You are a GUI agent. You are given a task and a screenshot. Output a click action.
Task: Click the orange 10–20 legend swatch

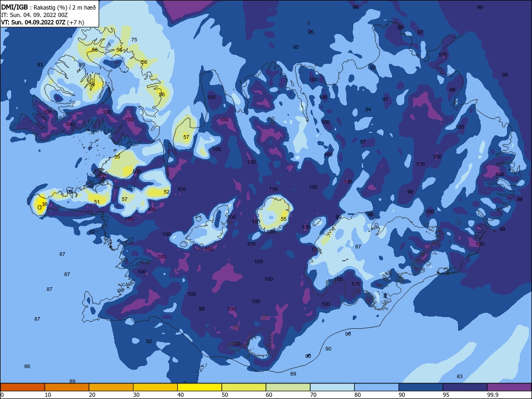(x=67, y=387)
